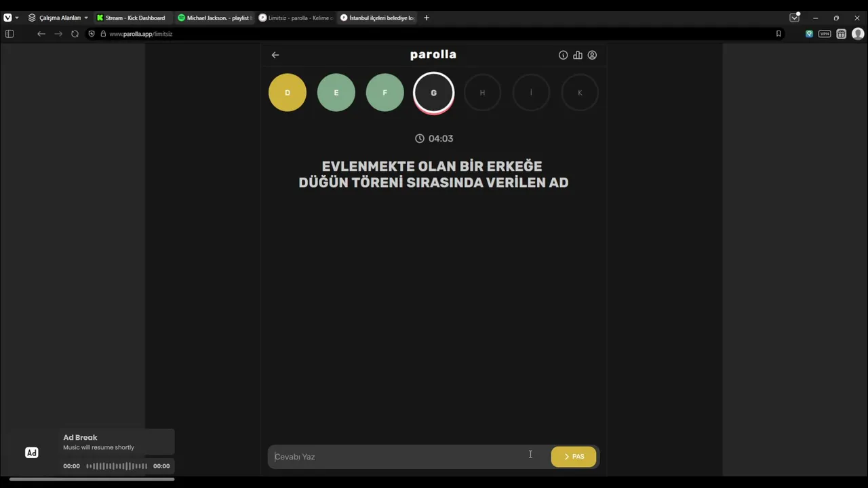Open the info icon in parolla header
The width and height of the screenshot is (868, 488).
[x=563, y=55]
